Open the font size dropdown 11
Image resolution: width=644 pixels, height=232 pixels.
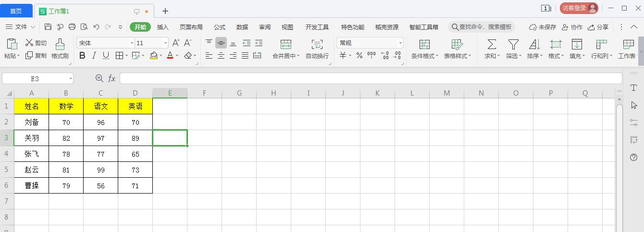(165, 43)
